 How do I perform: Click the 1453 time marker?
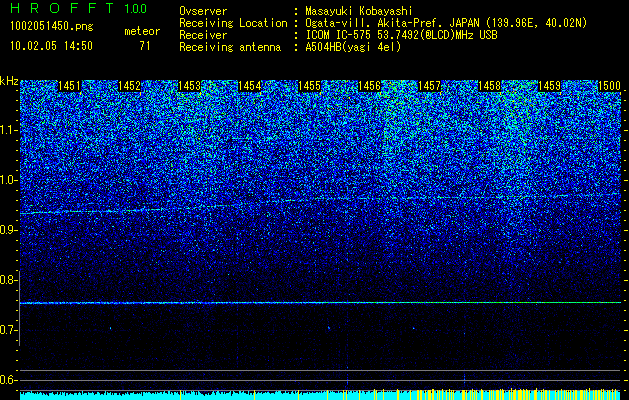189,86
